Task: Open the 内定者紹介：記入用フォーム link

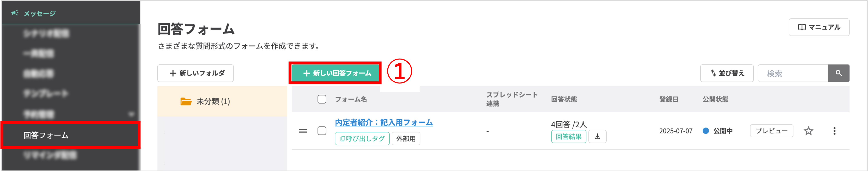Action: [384, 122]
